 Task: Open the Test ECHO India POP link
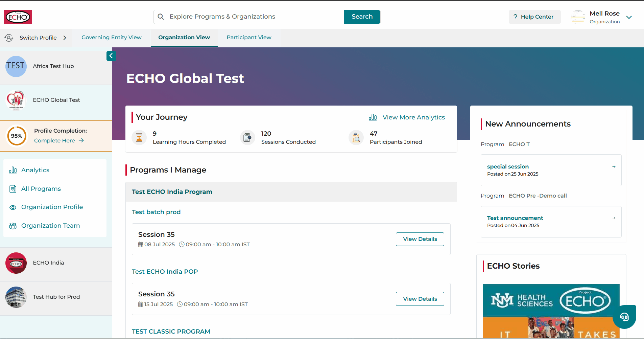click(x=165, y=272)
